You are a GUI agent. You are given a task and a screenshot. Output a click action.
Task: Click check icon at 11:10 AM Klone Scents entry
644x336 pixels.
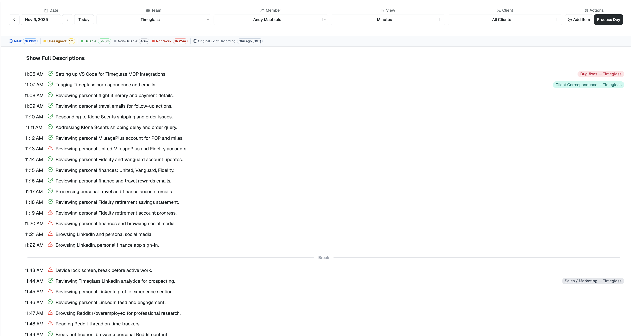coord(50,116)
